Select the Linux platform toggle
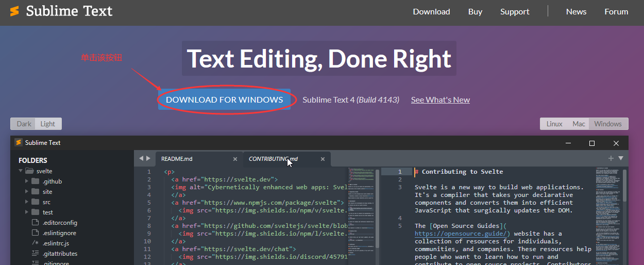 pos(554,124)
